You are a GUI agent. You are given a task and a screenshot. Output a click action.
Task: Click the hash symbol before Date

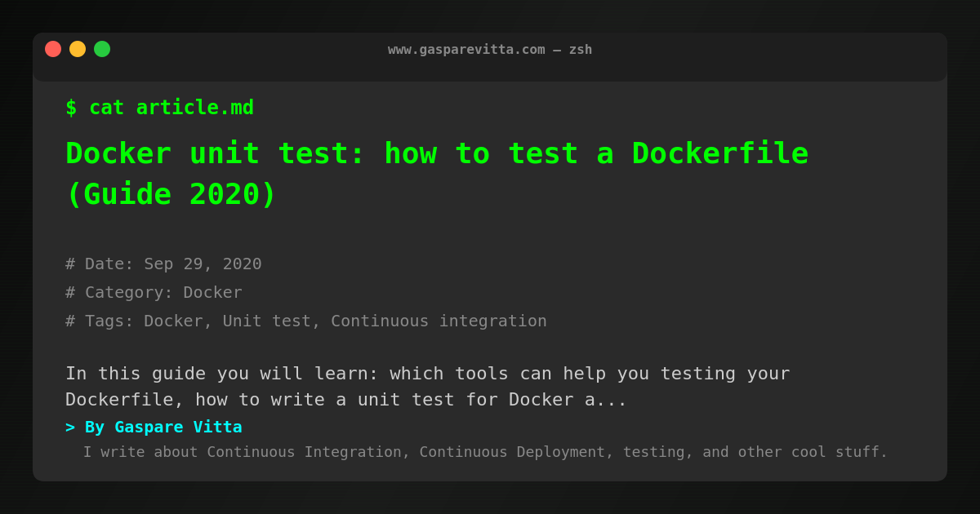tap(70, 264)
